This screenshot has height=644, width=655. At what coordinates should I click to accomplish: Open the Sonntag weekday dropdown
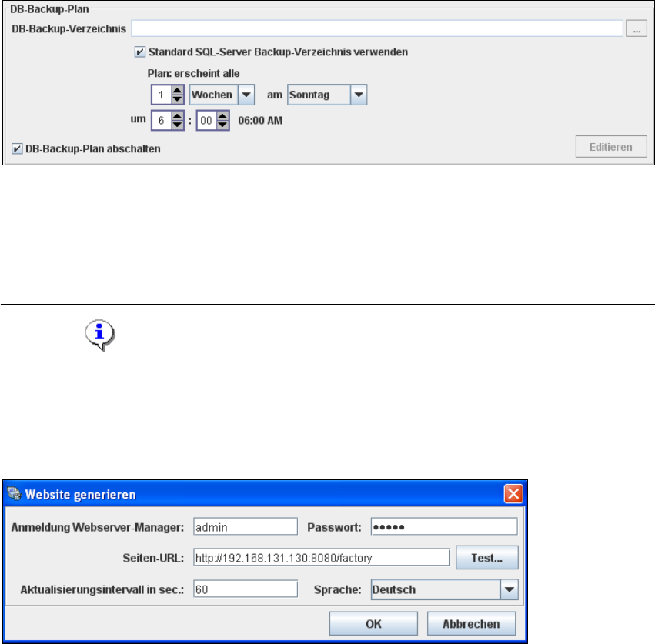coord(359,95)
